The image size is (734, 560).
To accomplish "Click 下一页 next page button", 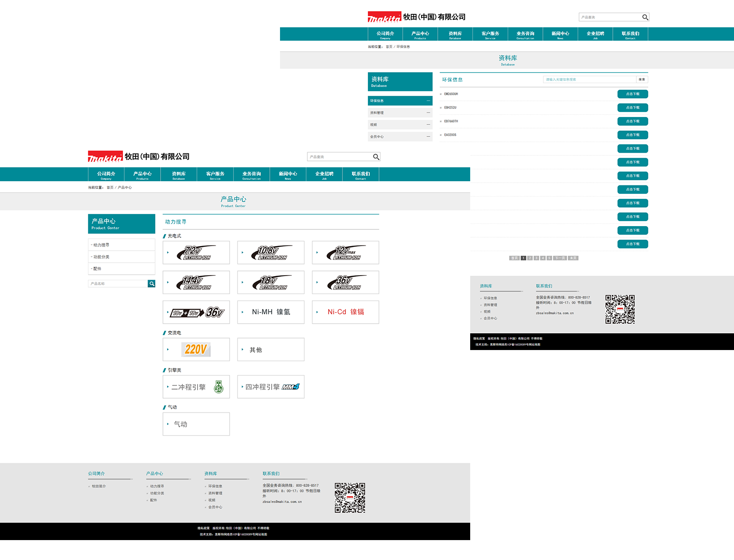I will click(x=560, y=258).
